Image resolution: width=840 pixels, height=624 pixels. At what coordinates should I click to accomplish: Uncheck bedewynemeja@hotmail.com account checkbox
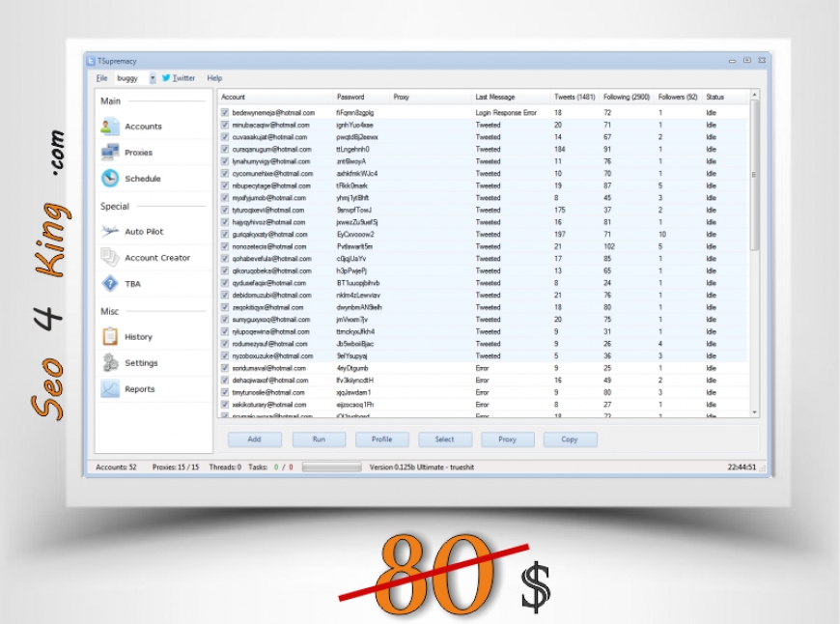[x=225, y=113]
